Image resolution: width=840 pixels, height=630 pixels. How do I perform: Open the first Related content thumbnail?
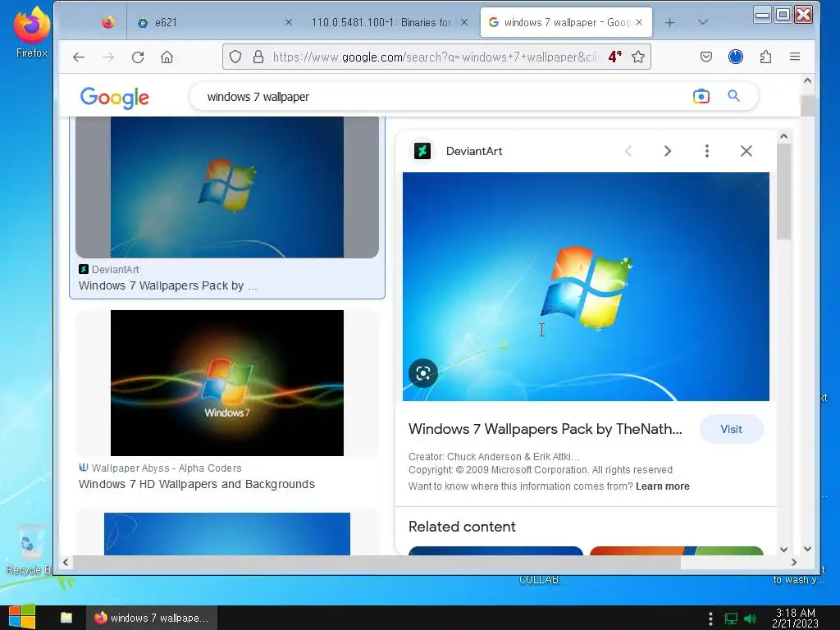(495, 550)
